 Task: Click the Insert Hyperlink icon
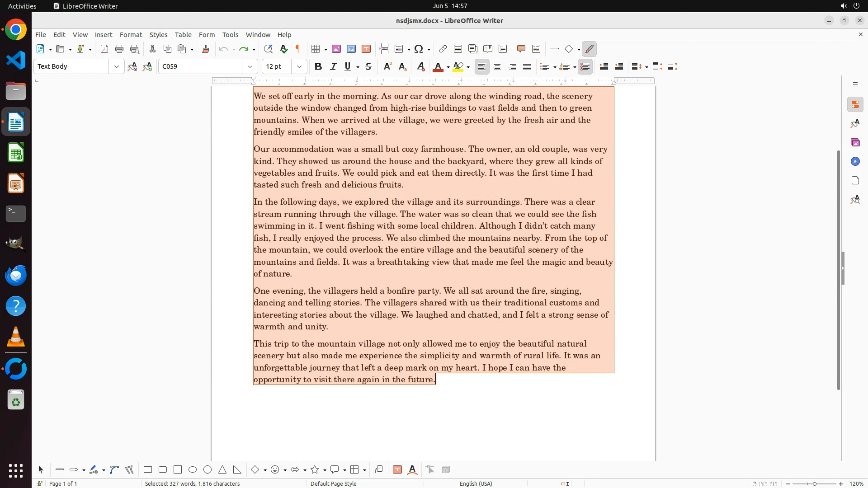443,49
